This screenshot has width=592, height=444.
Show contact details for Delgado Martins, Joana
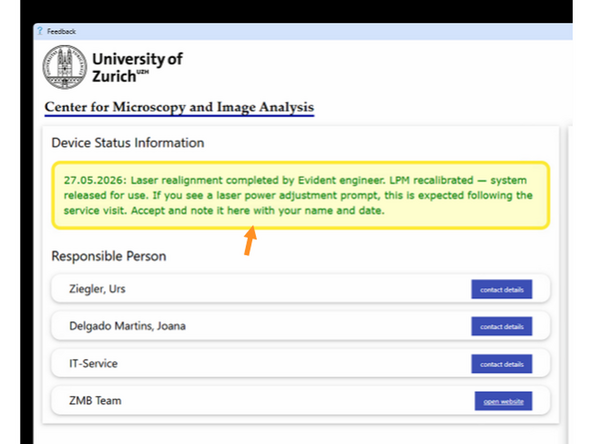[501, 326]
